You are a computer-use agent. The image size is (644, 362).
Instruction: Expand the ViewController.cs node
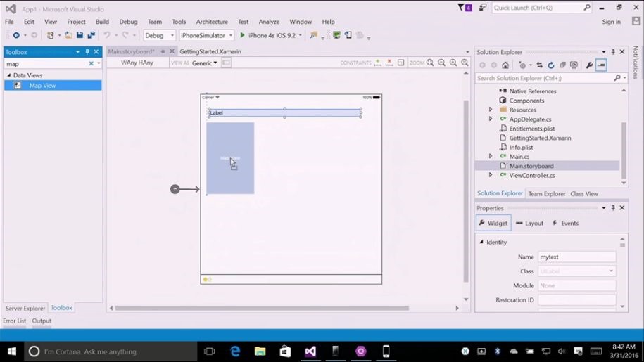491,175
